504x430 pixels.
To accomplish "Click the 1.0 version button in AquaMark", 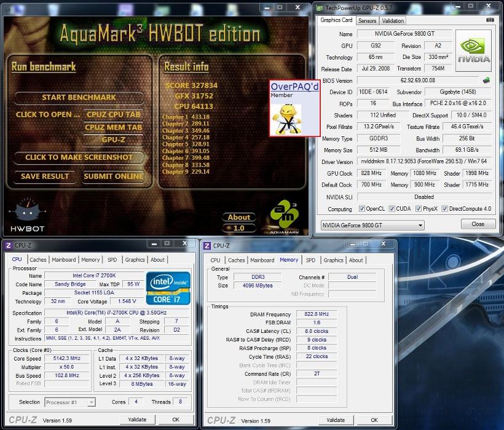I will 239,229.
